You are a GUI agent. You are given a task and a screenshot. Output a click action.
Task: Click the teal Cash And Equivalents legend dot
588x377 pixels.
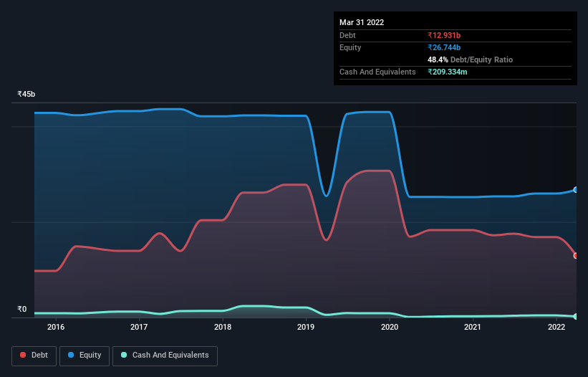pos(124,355)
